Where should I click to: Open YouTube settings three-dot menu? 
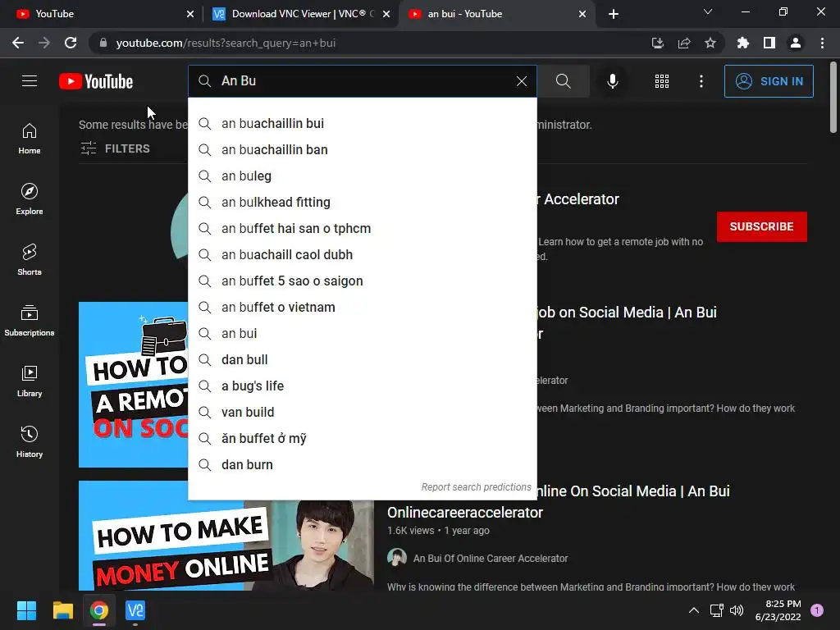[701, 81]
